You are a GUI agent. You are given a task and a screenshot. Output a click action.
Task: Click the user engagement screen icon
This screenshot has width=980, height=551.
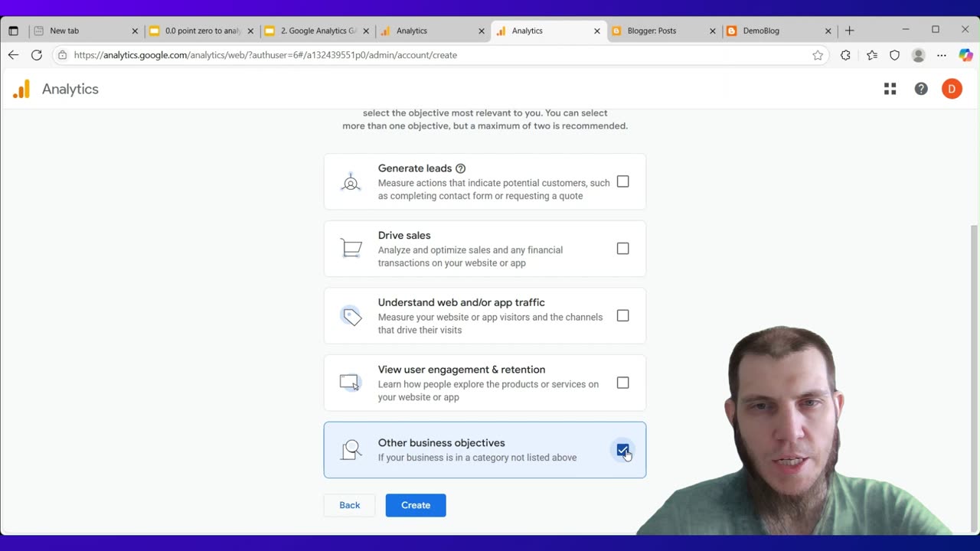pos(350,383)
